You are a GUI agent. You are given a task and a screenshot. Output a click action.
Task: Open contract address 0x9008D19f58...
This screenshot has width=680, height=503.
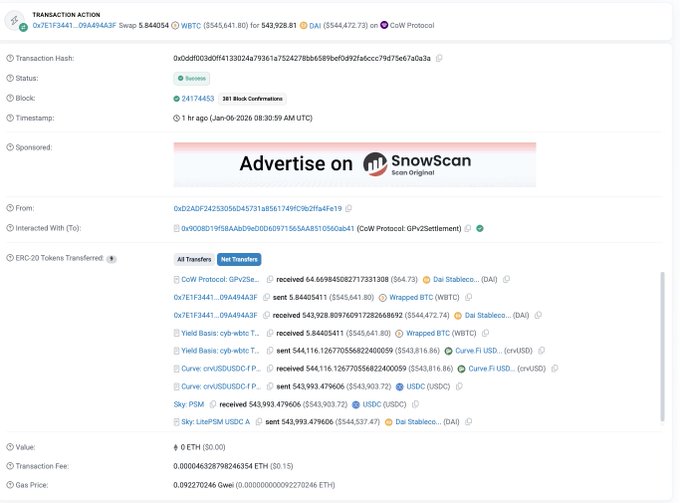268,228
